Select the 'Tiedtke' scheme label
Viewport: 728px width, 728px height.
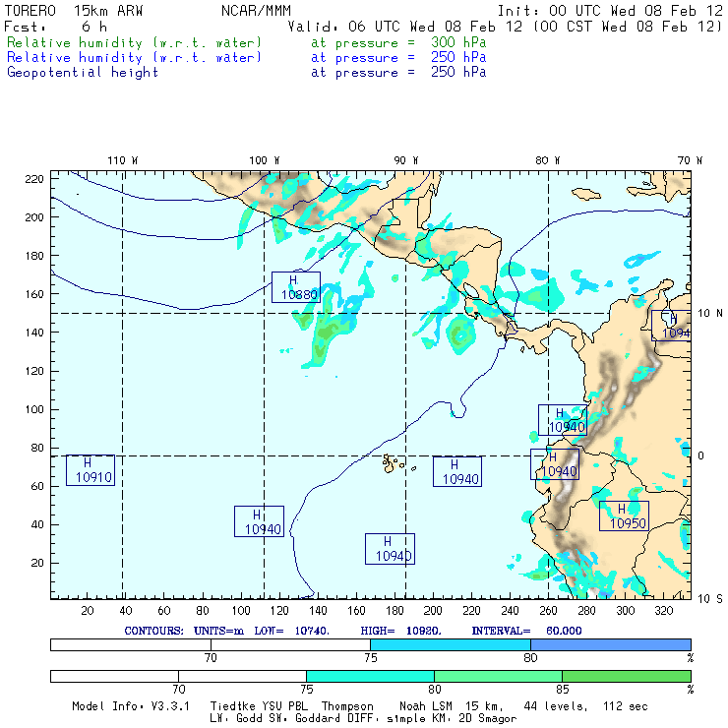pos(233,706)
